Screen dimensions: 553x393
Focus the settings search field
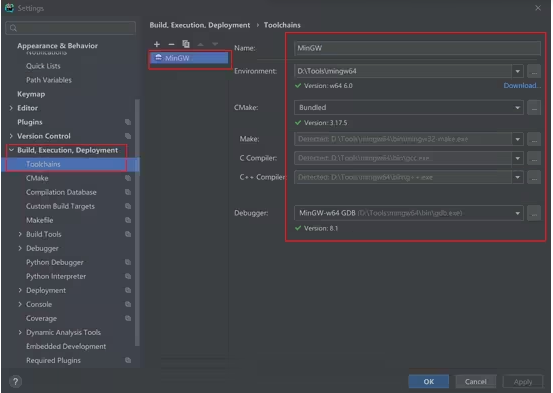pyautogui.click(x=71, y=28)
